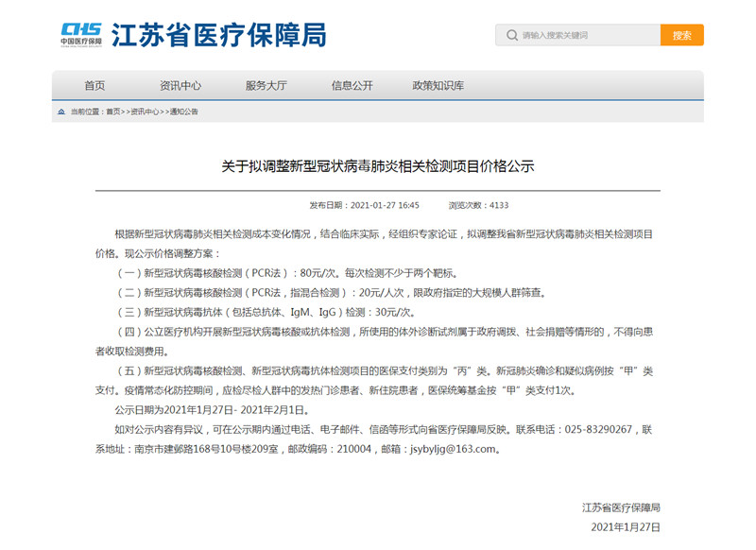Viewport: 756px width, 550px height.
Task: Select the 信息公开 navigation item
Action: tap(352, 85)
